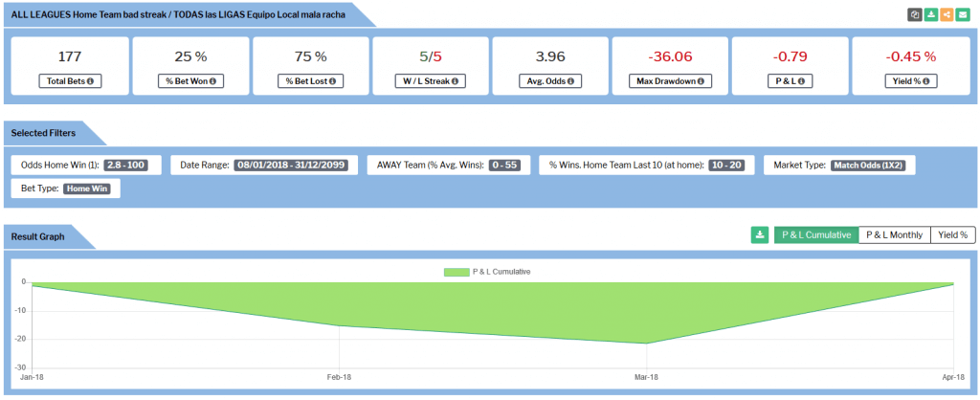This screenshot has width=980, height=400.
Task: Click the green email envelope icon
Action: pyautogui.click(x=962, y=14)
